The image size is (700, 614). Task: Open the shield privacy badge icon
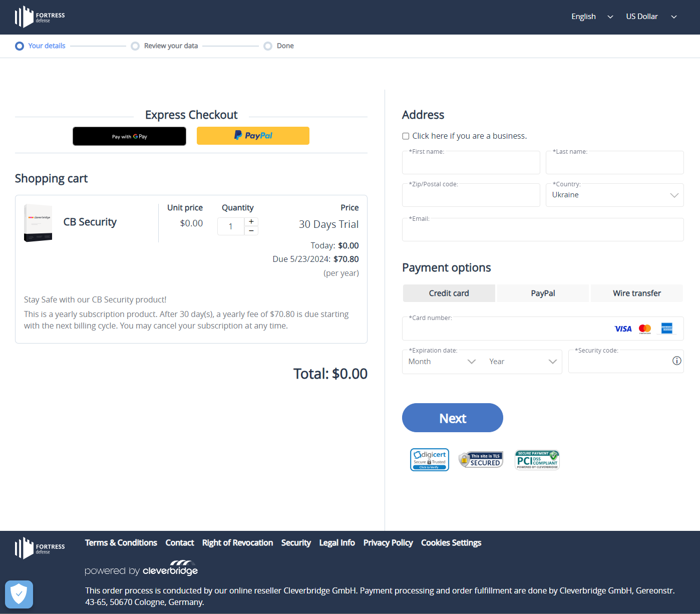(x=19, y=594)
